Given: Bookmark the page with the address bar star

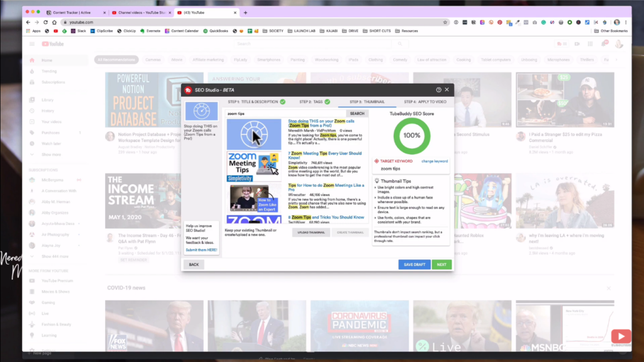Looking at the screenshot, I should [x=445, y=22].
